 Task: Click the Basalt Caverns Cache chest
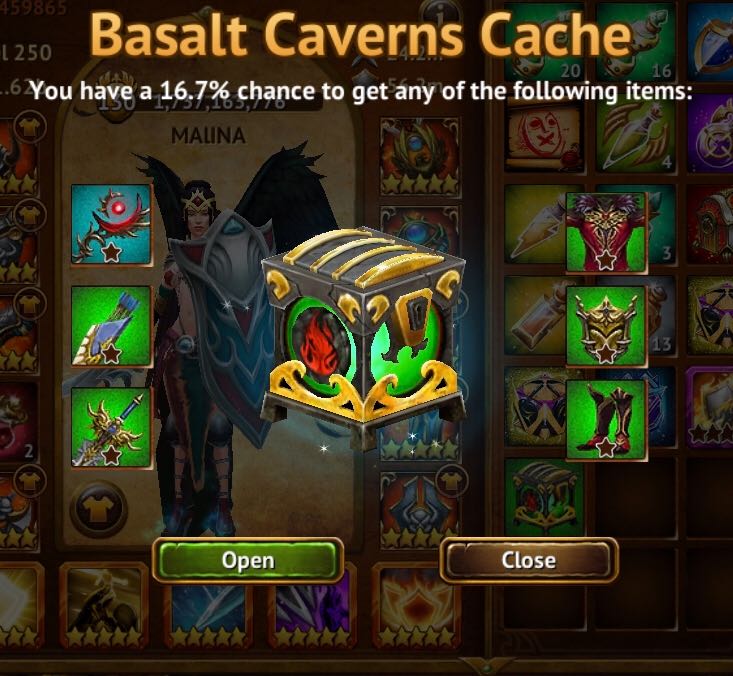pyautogui.click(x=364, y=339)
